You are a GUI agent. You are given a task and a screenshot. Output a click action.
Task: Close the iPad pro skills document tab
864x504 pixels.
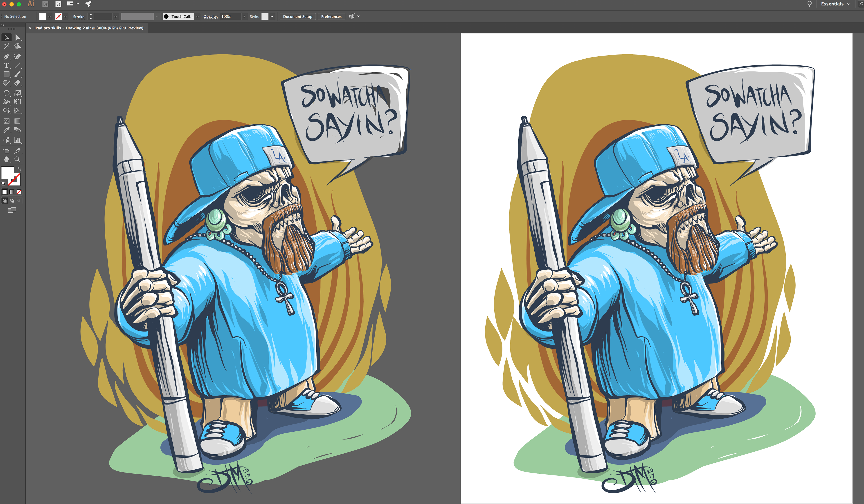click(x=30, y=28)
